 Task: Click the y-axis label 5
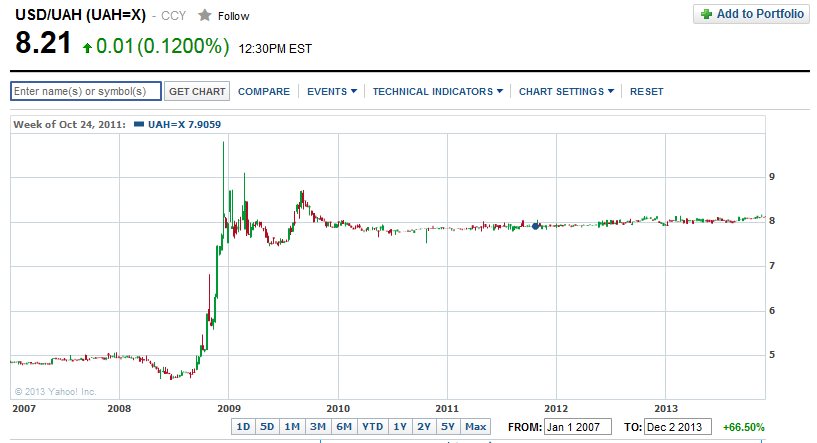[x=772, y=354]
